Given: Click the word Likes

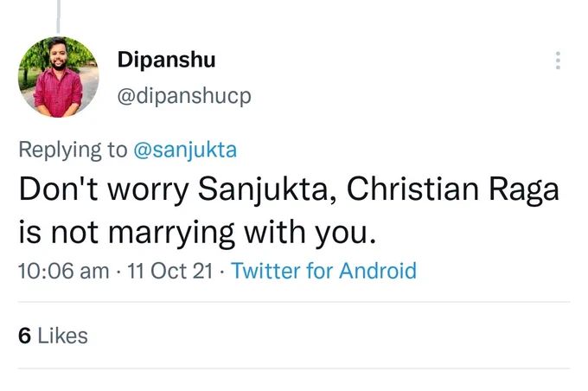Looking at the screenshot, I should [x=62, y=336].
